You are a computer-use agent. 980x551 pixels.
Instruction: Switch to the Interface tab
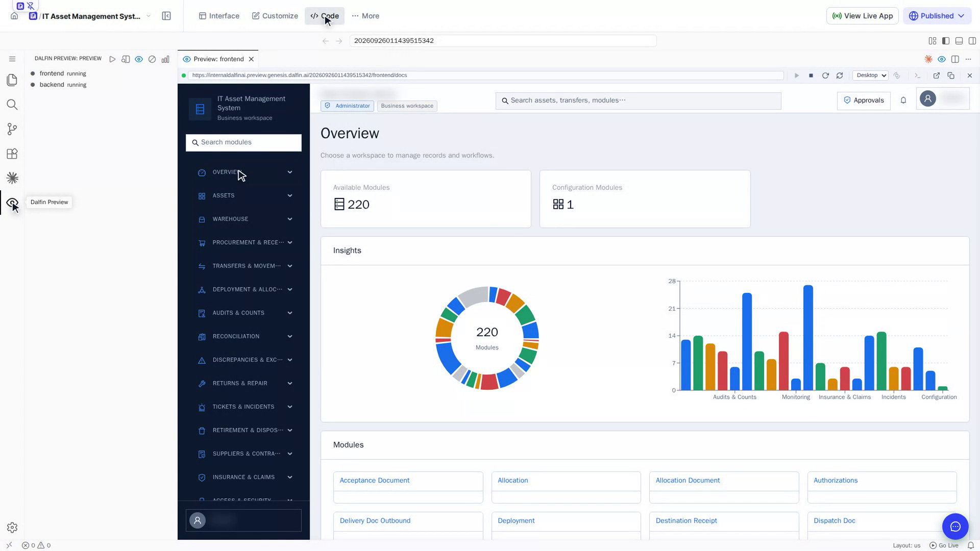219,16
